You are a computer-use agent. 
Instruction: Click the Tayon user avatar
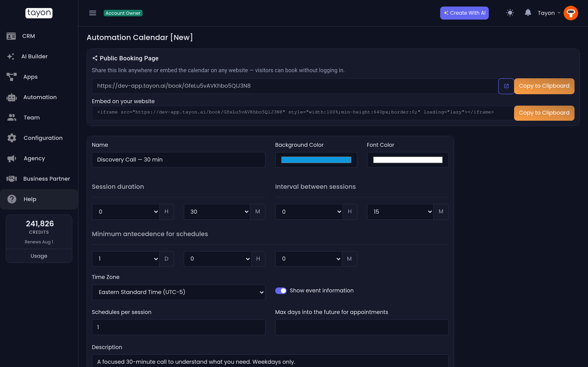click(570, 13)
